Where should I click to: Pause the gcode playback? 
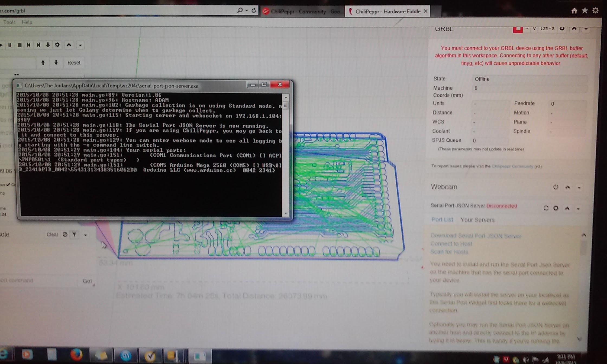10,45
